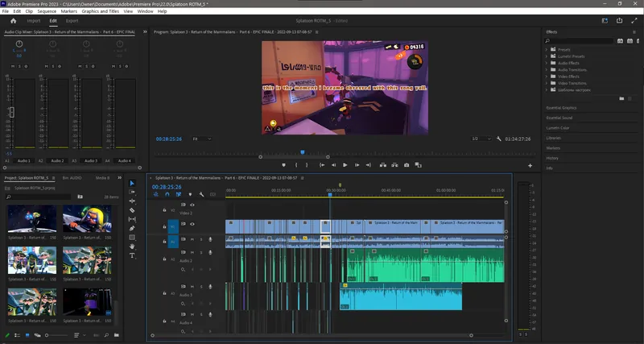
Task: Switch to Import tab
Action: click(34, 21)
